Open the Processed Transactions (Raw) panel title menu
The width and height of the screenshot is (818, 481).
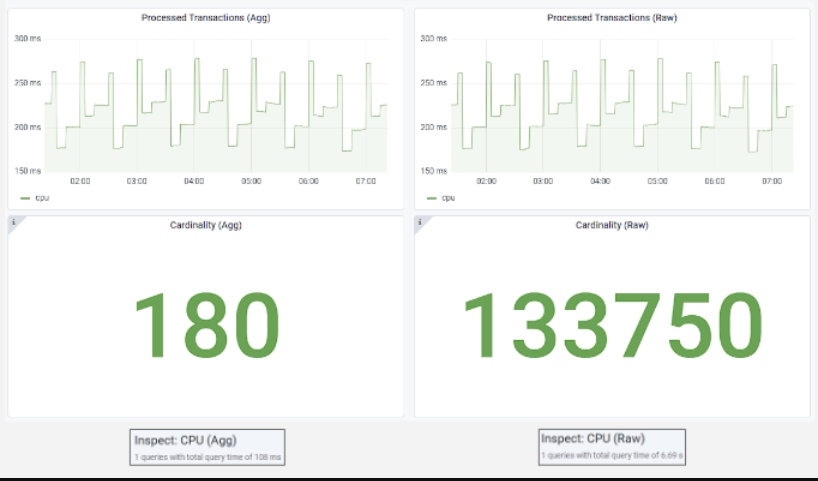pyautogui.click(x=612, y=18)
